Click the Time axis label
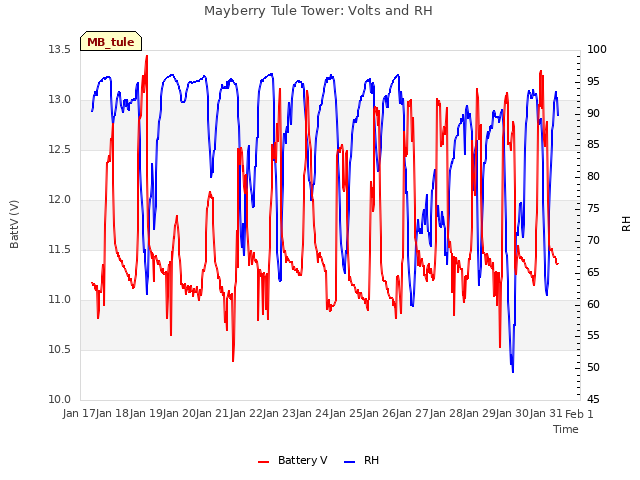Image resolution: width=640 pixels, height=480 pixels. [565, 429]
